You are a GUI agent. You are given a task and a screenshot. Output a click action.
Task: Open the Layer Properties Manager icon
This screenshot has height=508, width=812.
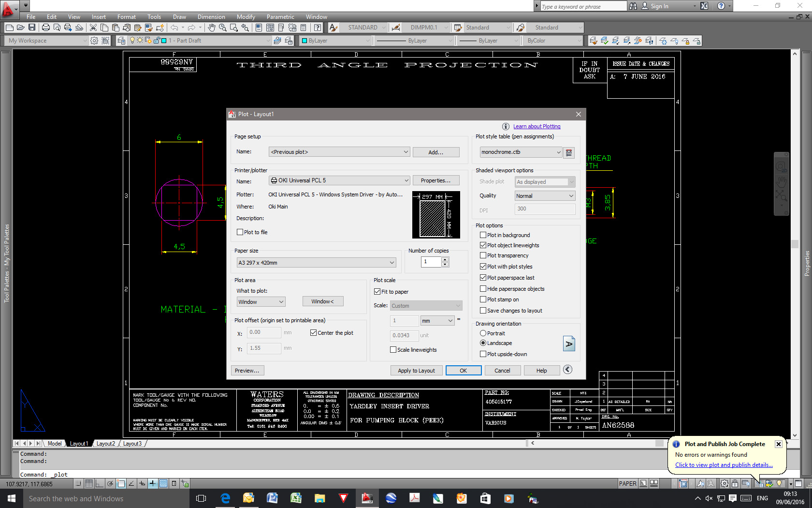pyautogui.click(x=121, y=41)
